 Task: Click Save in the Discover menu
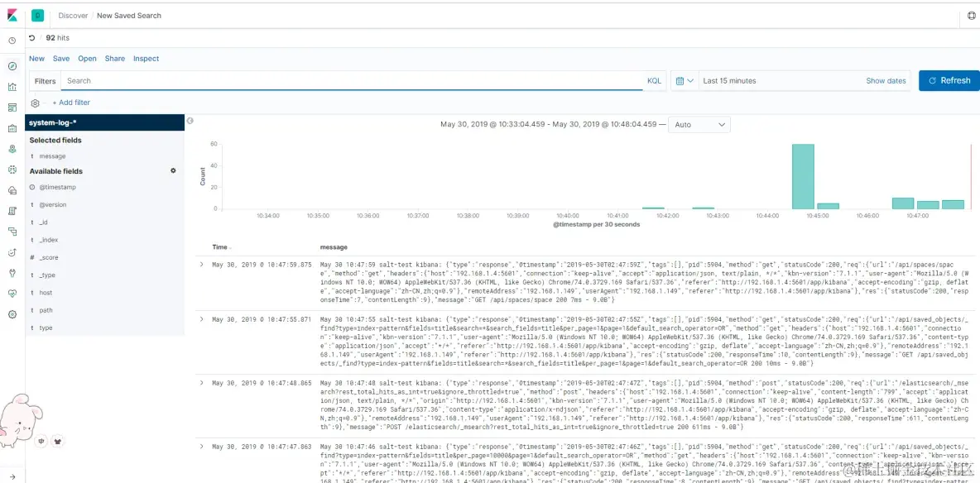pyautogui.click(x=61, y=59)
